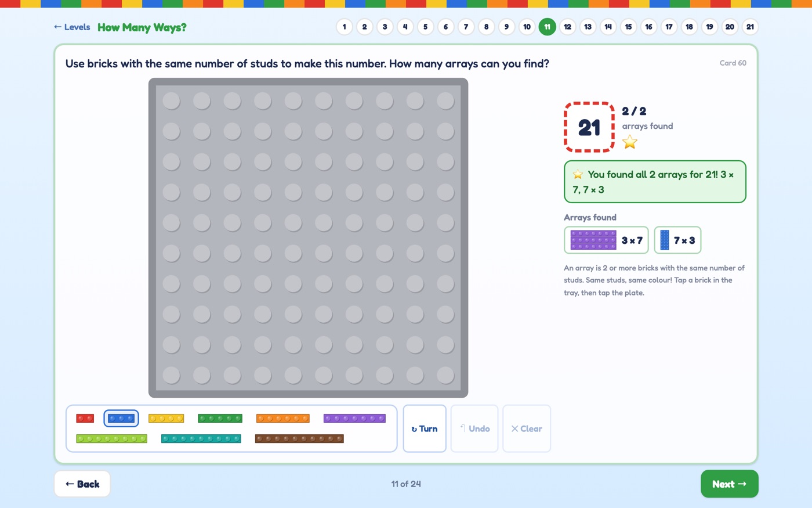Clear the baseplate with Clear button

point(527,428)
